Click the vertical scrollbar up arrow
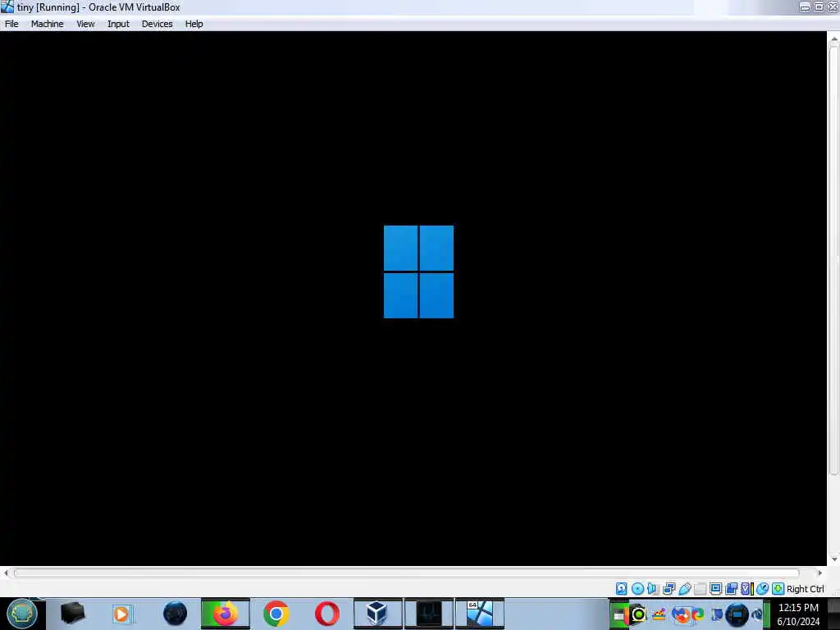The height and width of the screenshot is (630, 840). pos(833,39)
